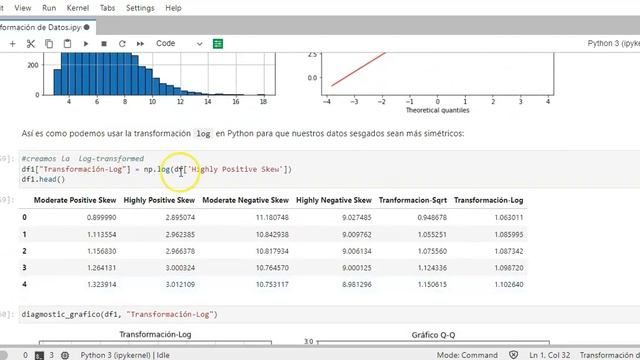Restart the kernel icon
Viewport: 640px width, 360px height.
122,44
